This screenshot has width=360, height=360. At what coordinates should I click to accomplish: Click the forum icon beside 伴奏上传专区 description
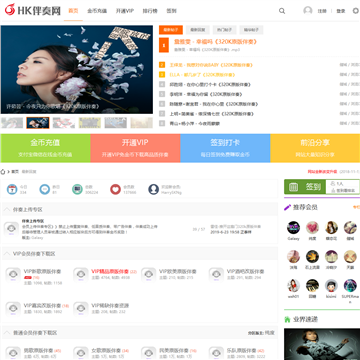pos(11,229)
